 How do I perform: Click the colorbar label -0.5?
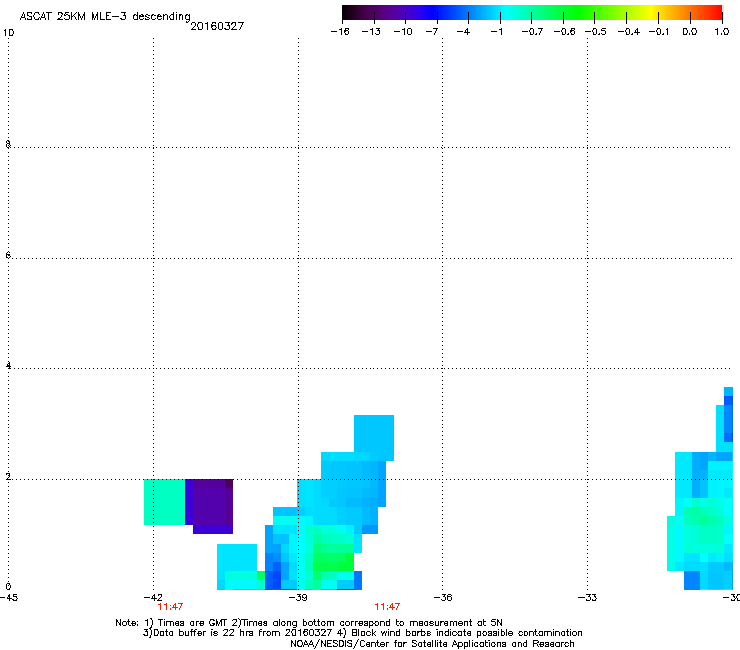click(596, 32)
